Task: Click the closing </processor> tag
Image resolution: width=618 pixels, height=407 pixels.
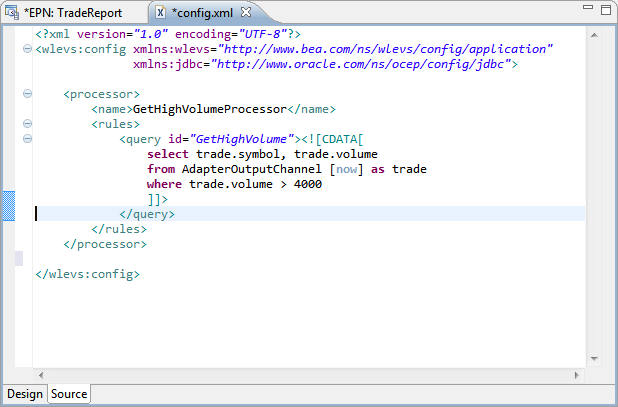Action: tap(105, 244)
